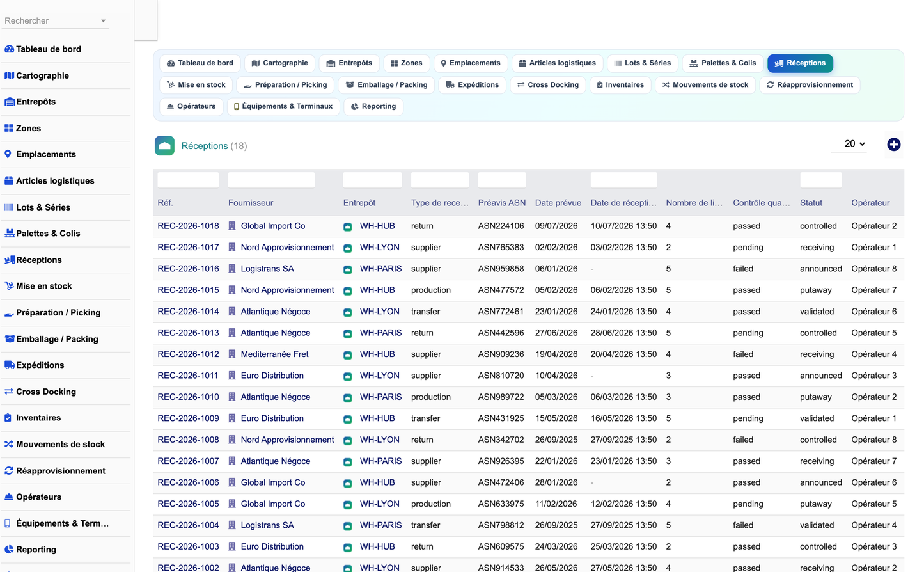Click the Entrepôt column filter input
The width and height of the screenshot is (924, 572).
373,180
